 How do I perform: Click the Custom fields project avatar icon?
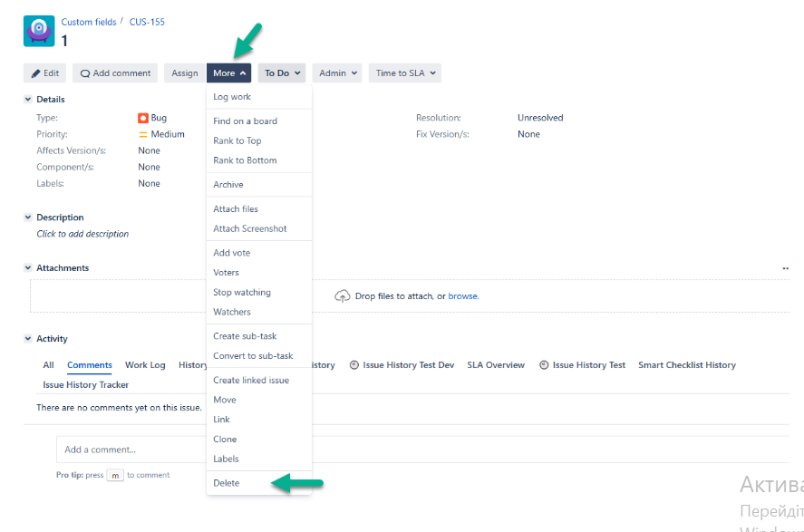click(39, 31)
